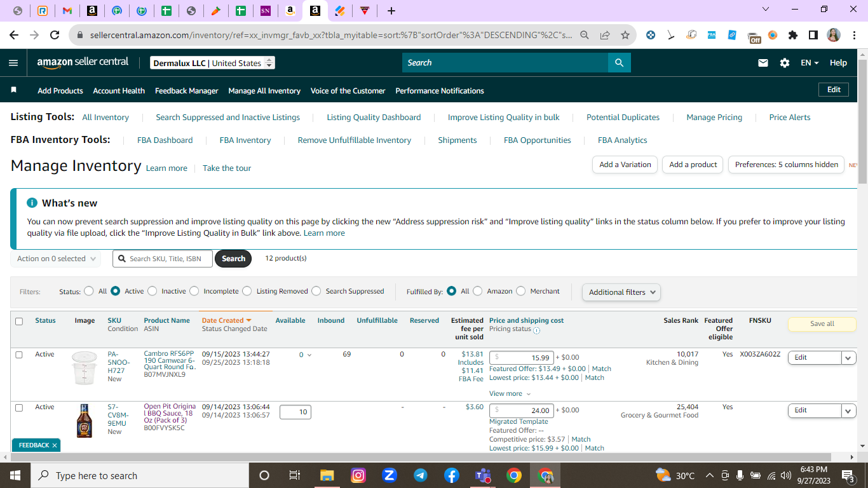Open the Seller Central hamburger menu
Image resolution: width=868 pixels, height=488 pixels.
pos(14,63)
